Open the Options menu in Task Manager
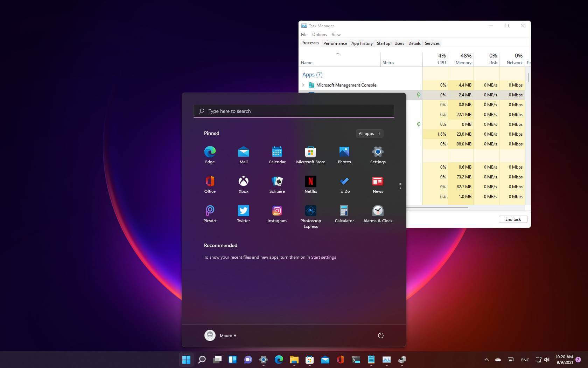 tap(319, 35)
